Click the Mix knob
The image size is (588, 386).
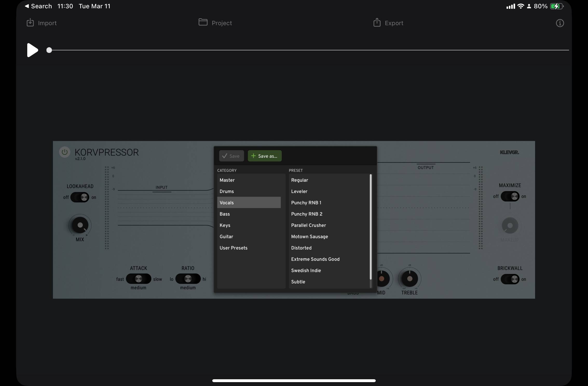point(80,225)
